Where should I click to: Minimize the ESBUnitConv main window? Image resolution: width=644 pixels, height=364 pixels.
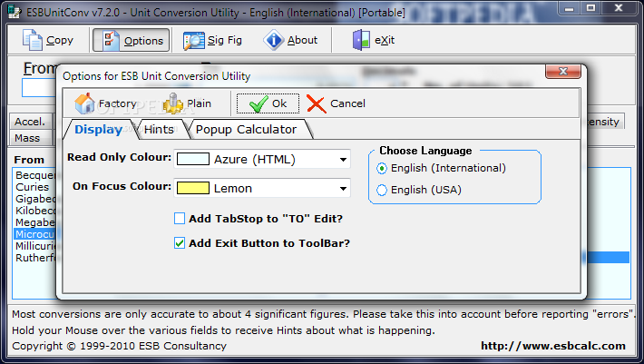coord(570,8)
